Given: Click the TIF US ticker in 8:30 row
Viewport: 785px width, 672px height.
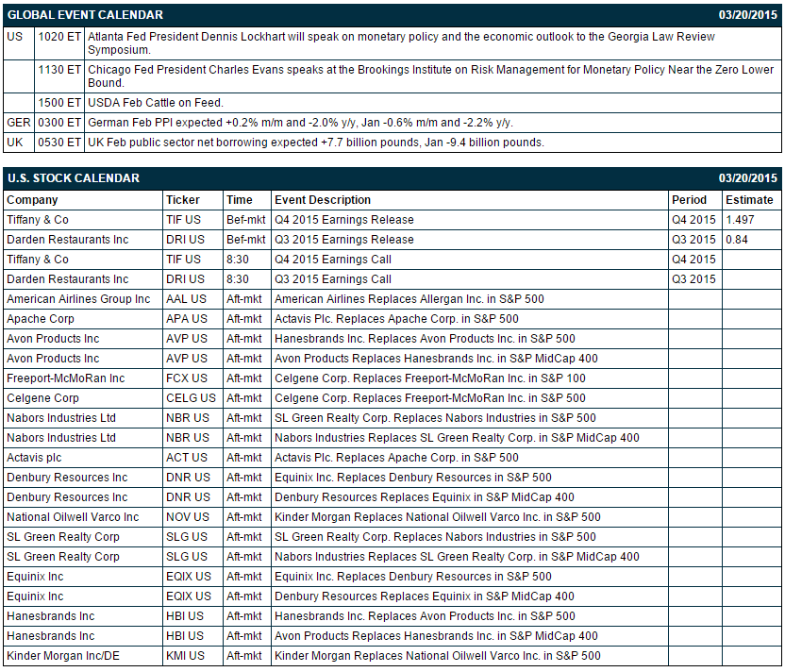Looking at the screenshot, I should tap(183, 260).
